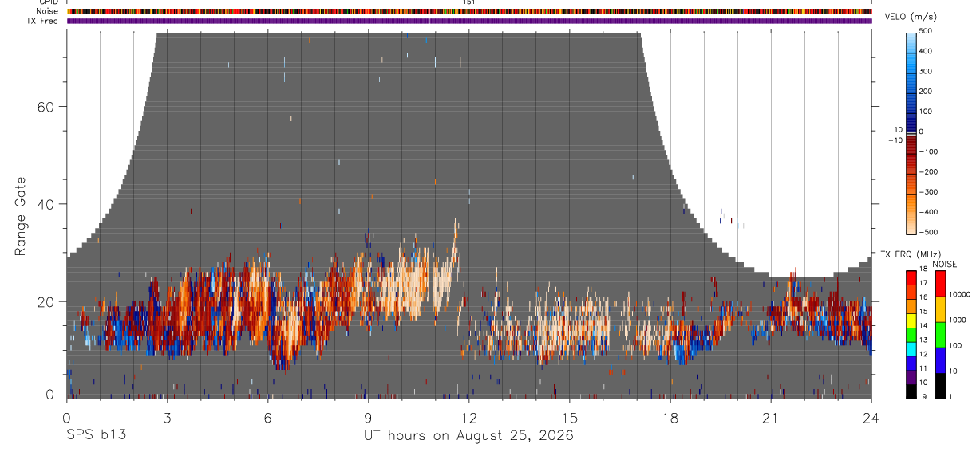980x452 pixels.
Task: Click the green 100 noise legend block
Action: pos(941,335)
